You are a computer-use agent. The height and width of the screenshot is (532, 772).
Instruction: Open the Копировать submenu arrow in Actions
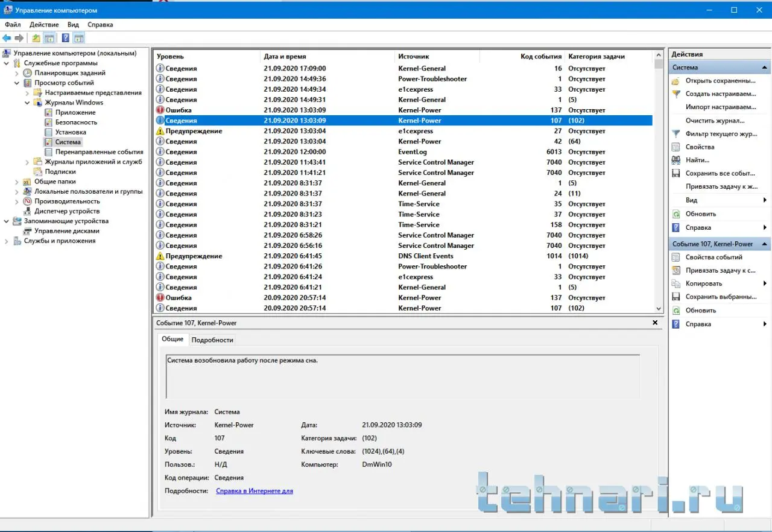[765, 284]
